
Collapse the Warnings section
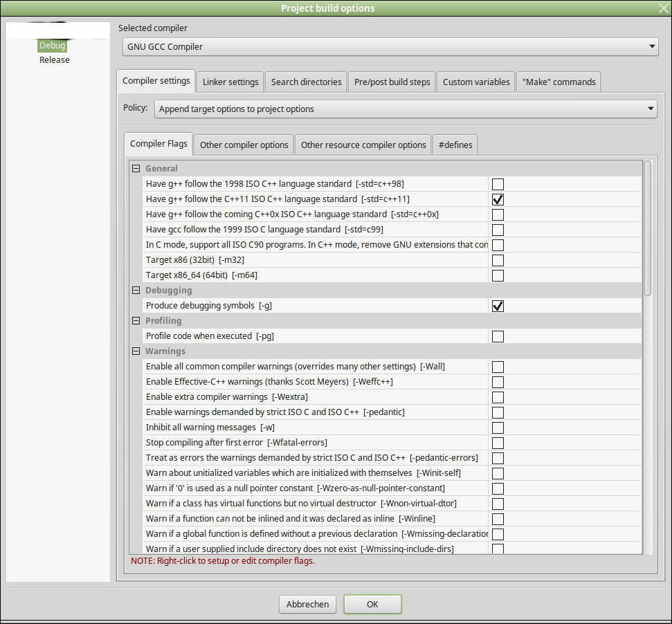click(136, 351)
